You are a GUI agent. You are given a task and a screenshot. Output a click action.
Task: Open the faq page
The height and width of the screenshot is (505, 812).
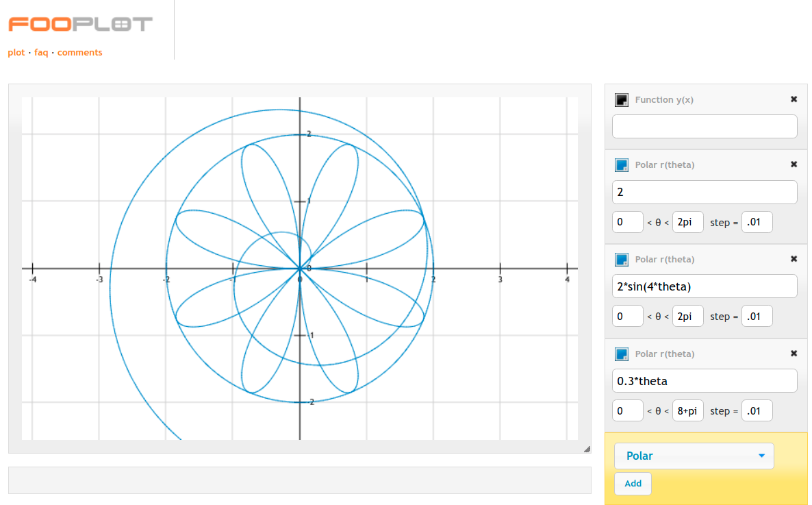[40, 52]
